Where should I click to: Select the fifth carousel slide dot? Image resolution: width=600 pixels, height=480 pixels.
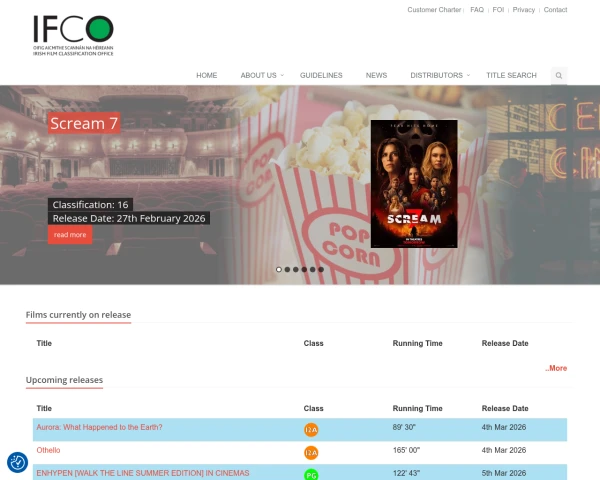pos(313,269)
